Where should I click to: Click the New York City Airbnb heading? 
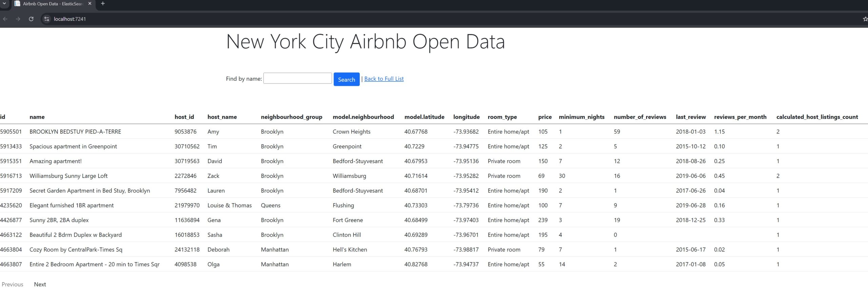pos(365,42)
